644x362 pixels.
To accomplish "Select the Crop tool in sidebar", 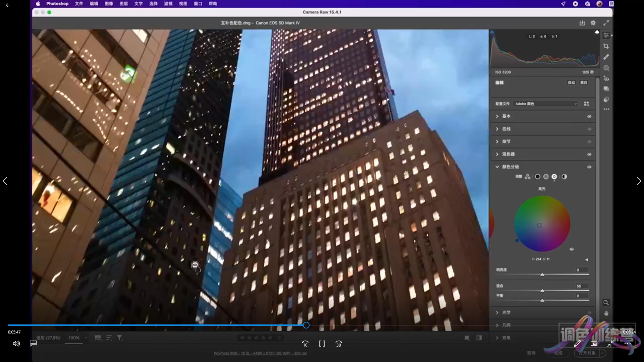I will click(x=606, y=46).
